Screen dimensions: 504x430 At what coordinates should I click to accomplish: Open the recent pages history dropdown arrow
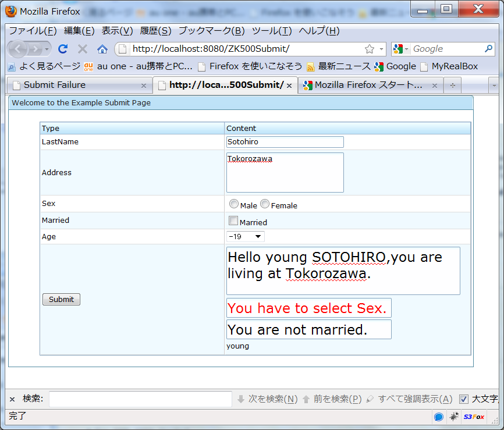click(47, 49)
